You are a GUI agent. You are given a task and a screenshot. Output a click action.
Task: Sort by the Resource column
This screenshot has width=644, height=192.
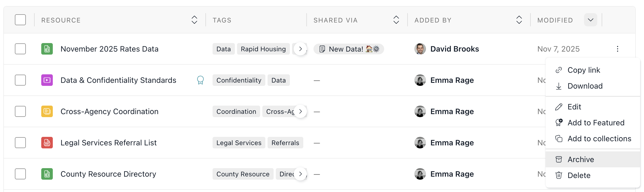point(194,20)
